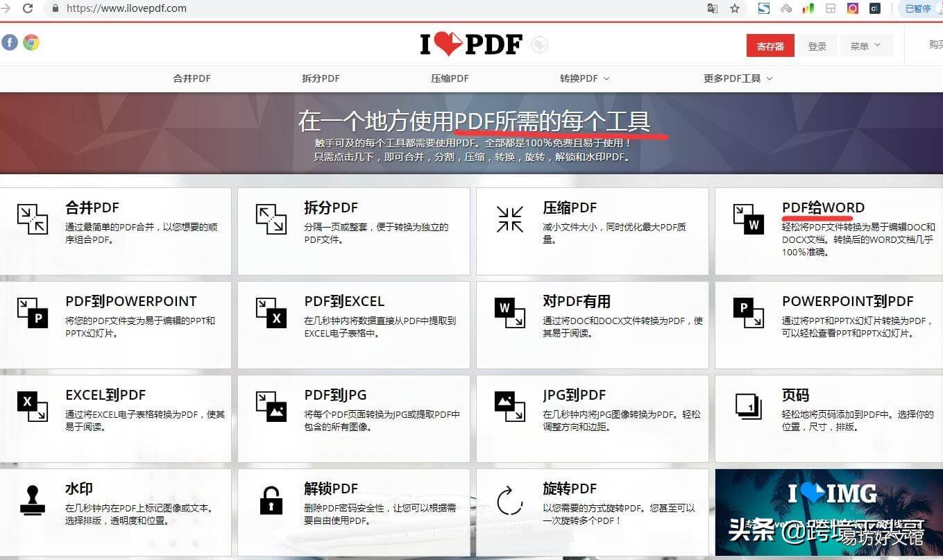Click the 登录 login button

tap(817, 46)
